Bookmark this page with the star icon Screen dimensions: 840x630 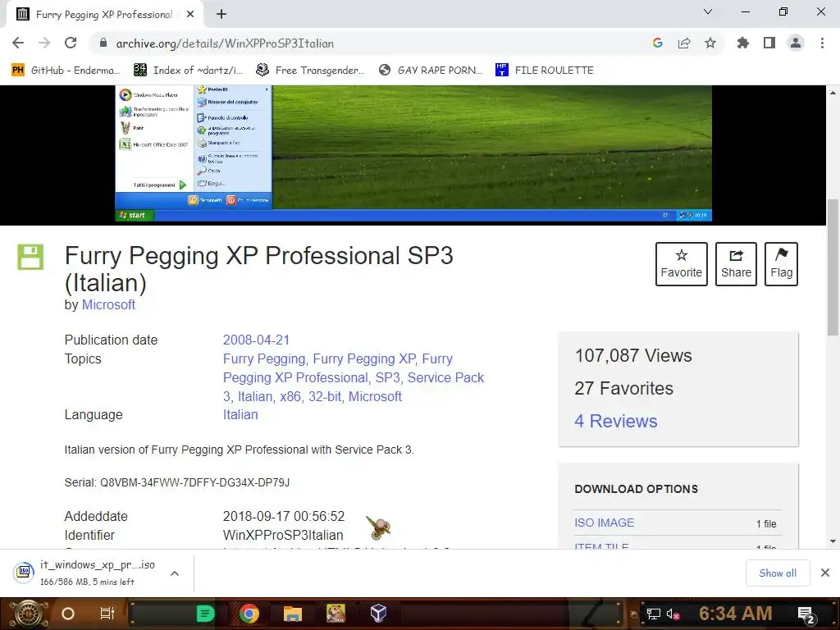710,43
